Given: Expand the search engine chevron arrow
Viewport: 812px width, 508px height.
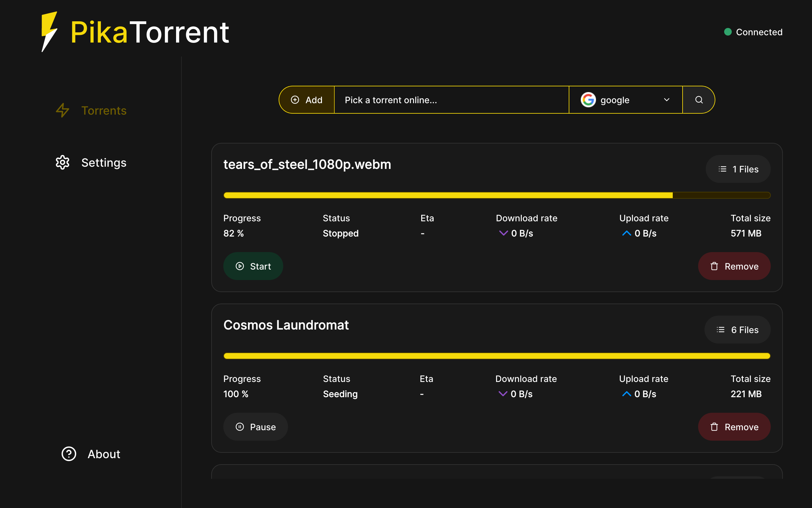Looking at the screenshot, I should coord(667,100).
